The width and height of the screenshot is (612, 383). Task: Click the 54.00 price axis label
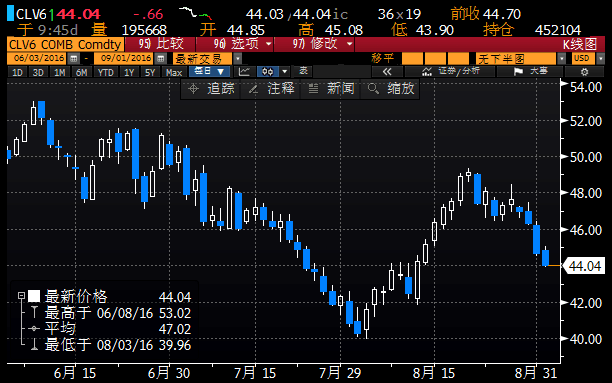click(585, 87)
